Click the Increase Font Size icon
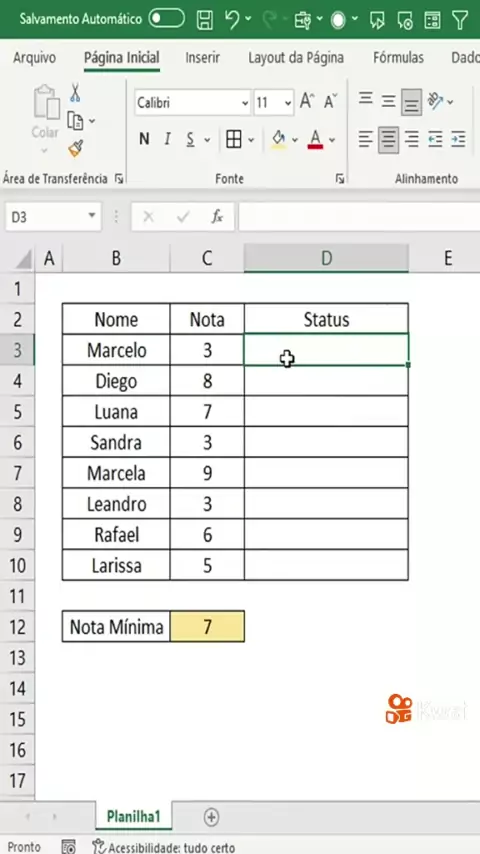 (x=307, y=101)
